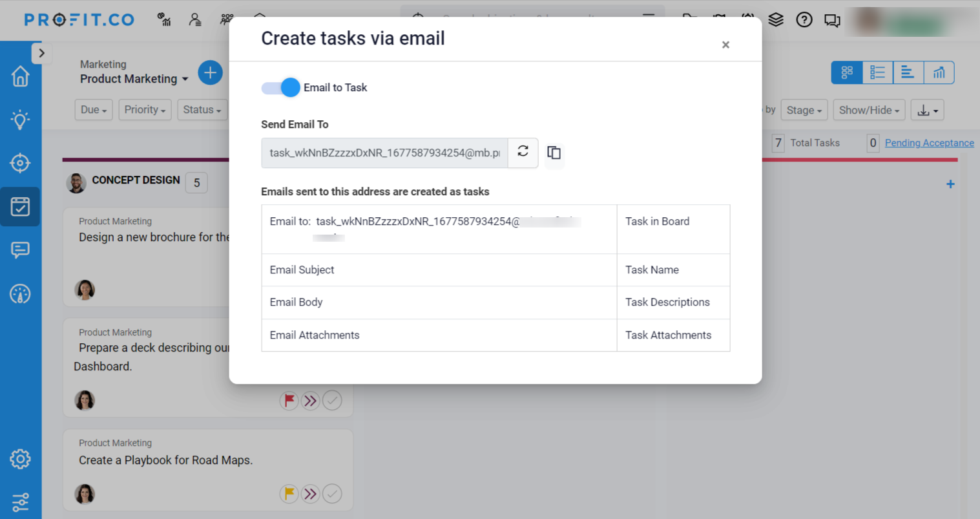Toggle Email to Task switch
The image size is (980, 519).
280,87
